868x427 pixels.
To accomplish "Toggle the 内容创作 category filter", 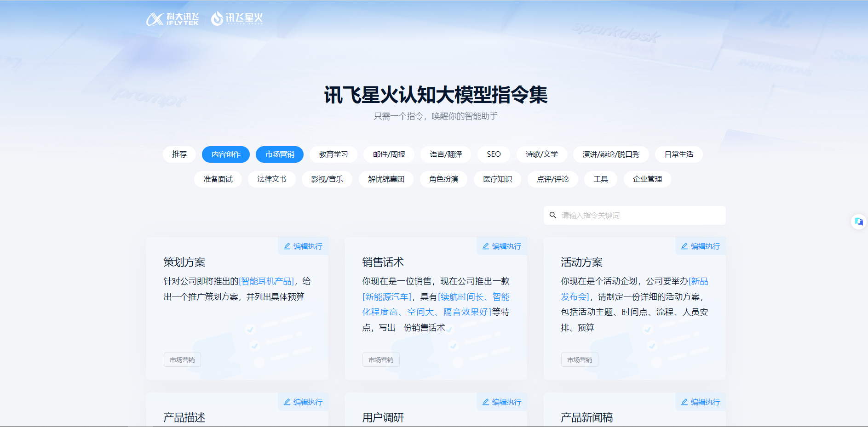I will coord(226,154).
